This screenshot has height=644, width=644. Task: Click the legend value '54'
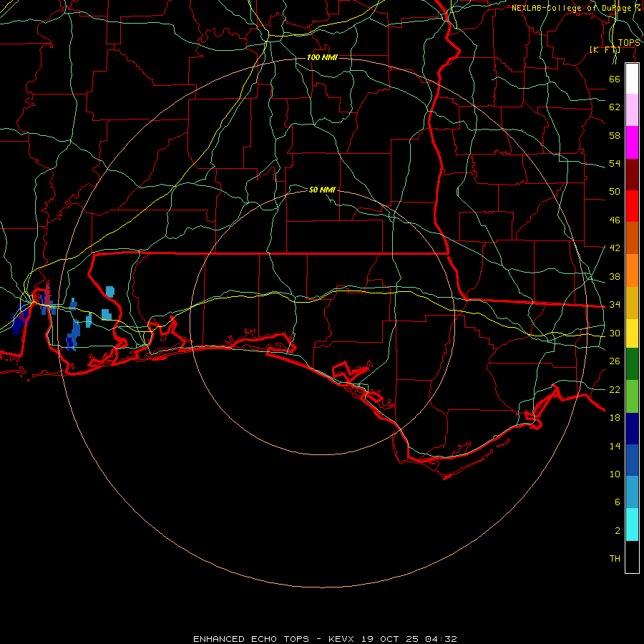pyautogui.click(x=615, y=163)
